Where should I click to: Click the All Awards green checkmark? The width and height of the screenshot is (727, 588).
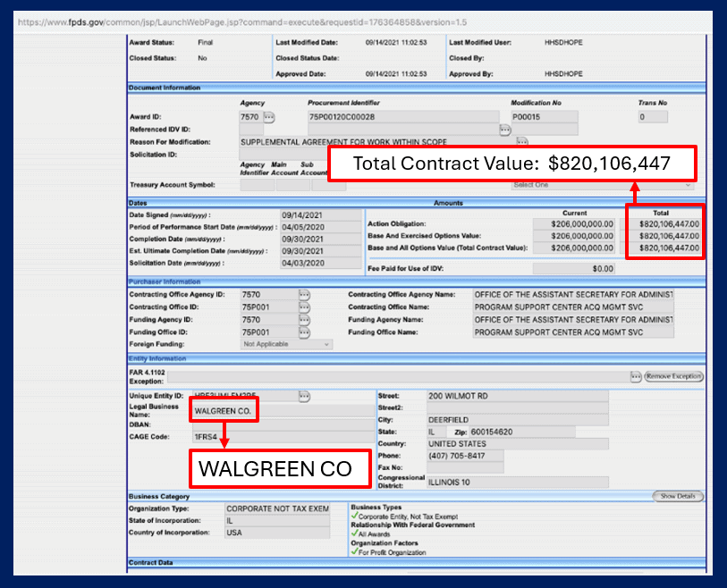click(354, 533)
